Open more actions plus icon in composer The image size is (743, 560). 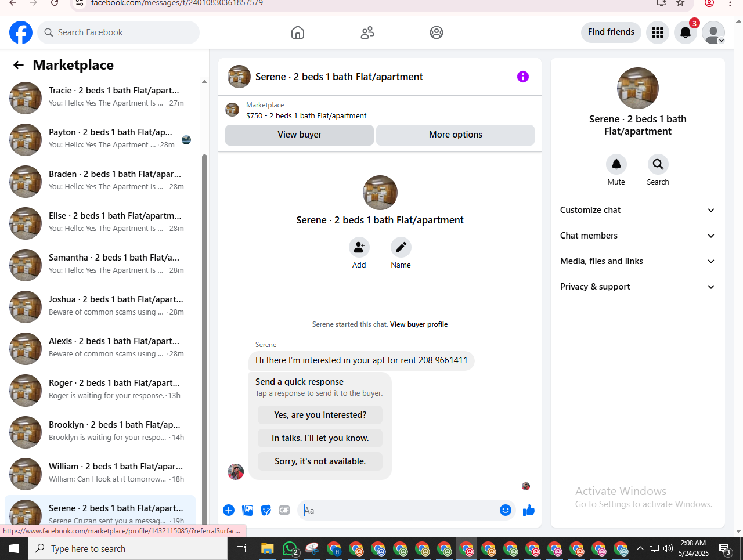click(x=229, y=510)
